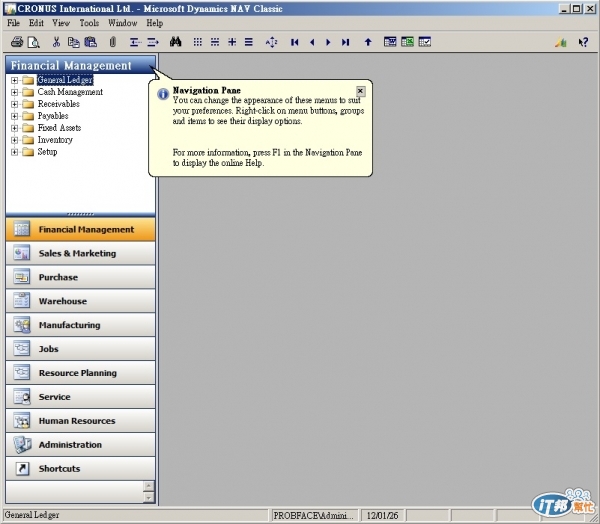Viewport: 600px width, 524px height.
Task: Click the decrease indent toolbar icon
Action: pos(135,42)
